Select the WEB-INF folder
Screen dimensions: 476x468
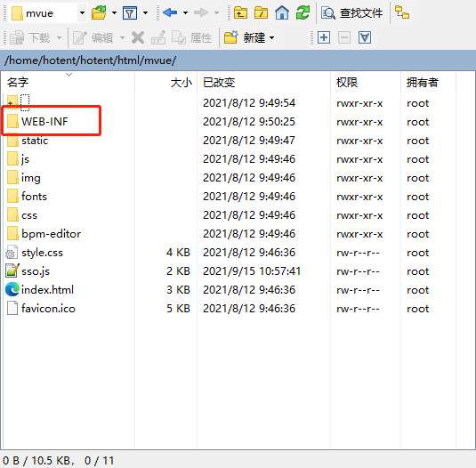(x=44, y=122)
